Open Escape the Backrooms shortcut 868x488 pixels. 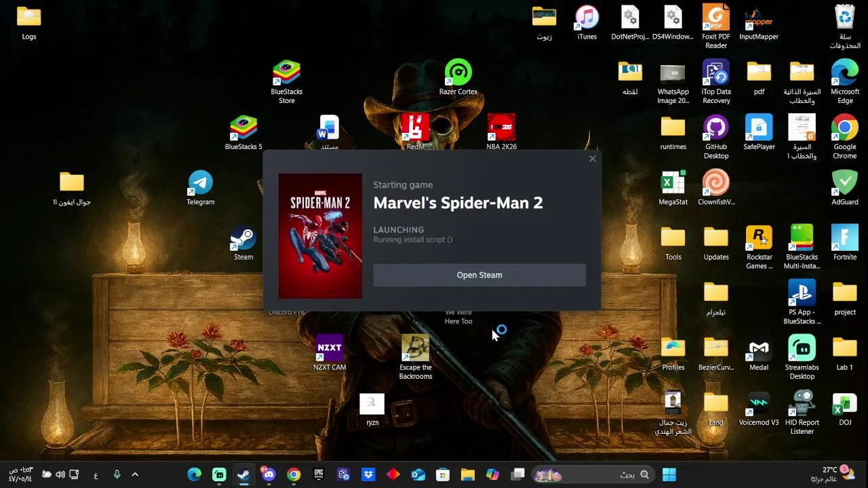pyautogui.click(x=416, y=357)
